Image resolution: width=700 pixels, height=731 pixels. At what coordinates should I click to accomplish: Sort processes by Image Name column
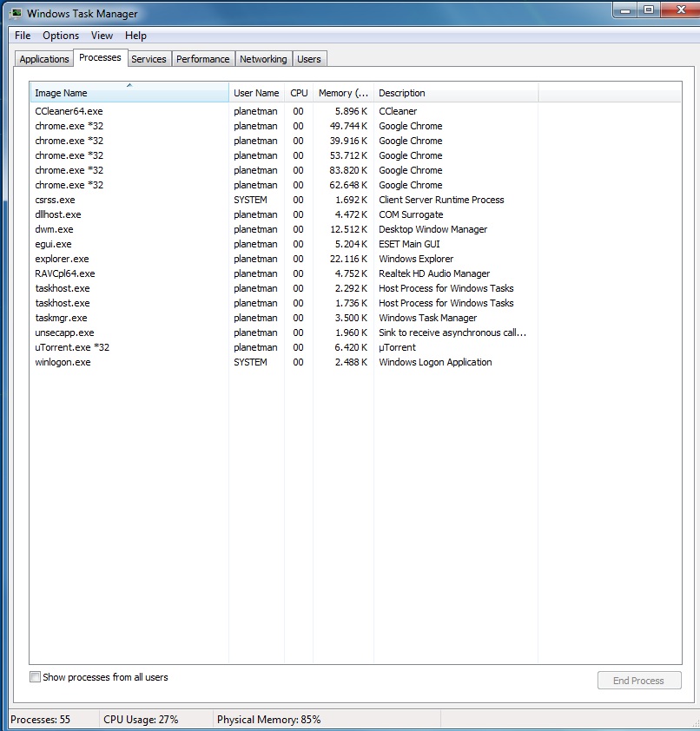click(x=129, y=93)
